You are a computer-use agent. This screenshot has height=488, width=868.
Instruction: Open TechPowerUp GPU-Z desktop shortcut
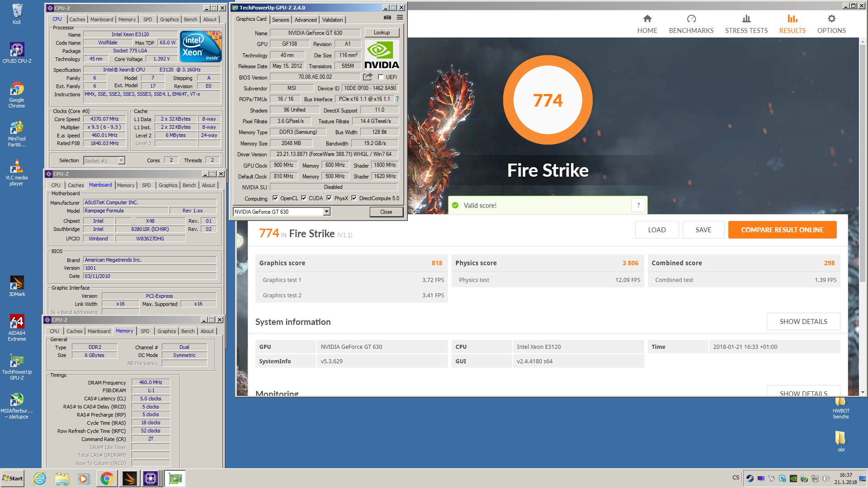(x=17, y=366)
